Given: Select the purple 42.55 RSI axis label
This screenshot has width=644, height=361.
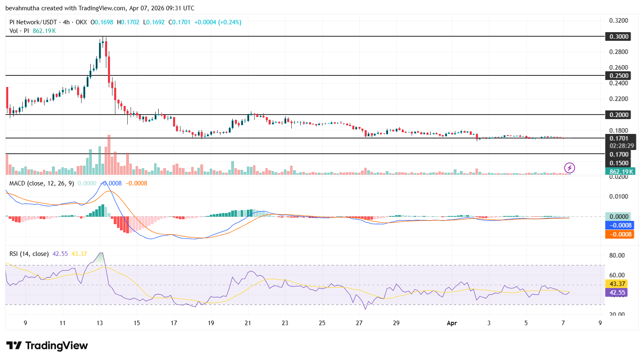Looking at the screenshot, I should click(617, 293).
